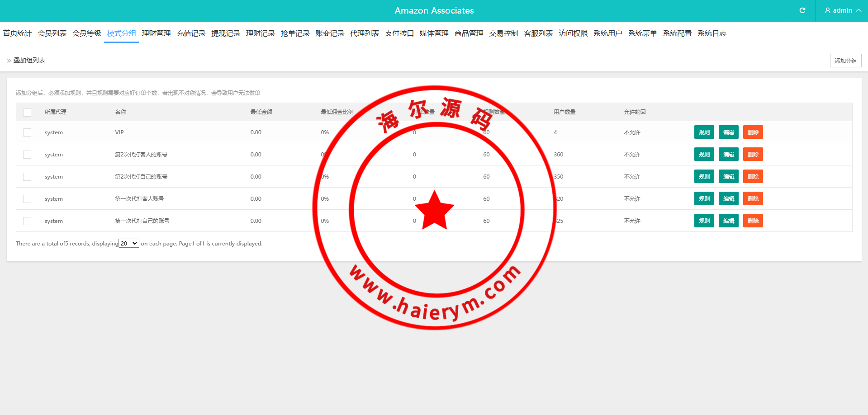Click the 允许轮回 column header
This screenshot has width=868, height=415.
click(635, 112)
